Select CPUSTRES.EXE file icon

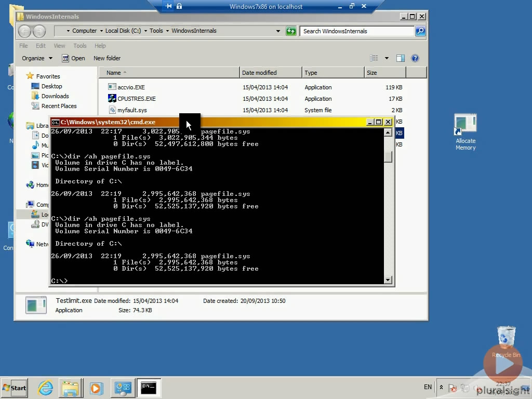[x=112, y=98]
